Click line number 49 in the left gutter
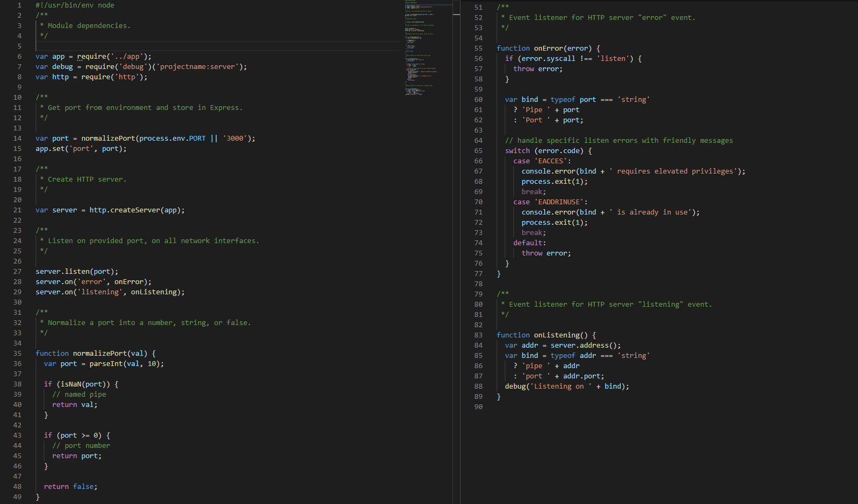Image resolution: width=858 pixels, height=504 pixels. pos(17,496)
